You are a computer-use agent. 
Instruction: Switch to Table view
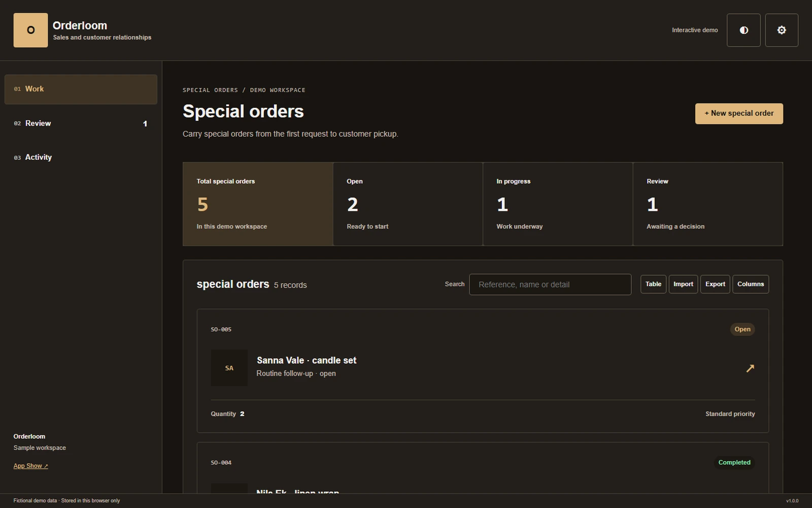tap(653, 284)
